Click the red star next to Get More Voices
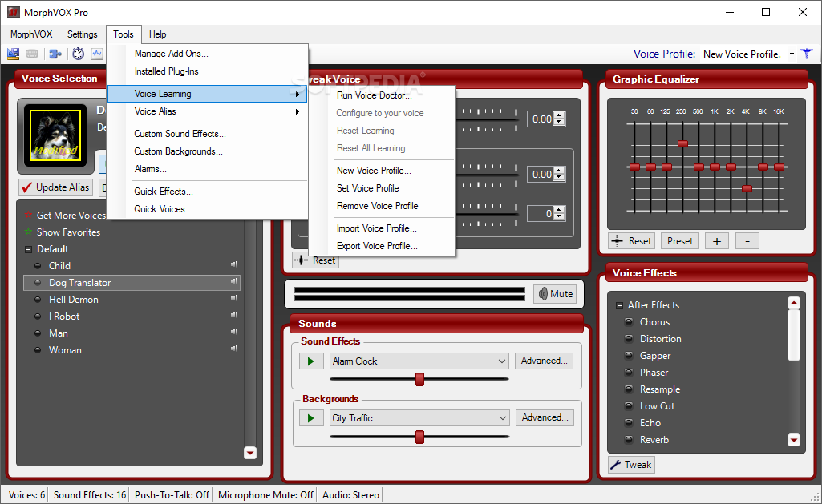 pyautogui.click(x=28, y=215)
